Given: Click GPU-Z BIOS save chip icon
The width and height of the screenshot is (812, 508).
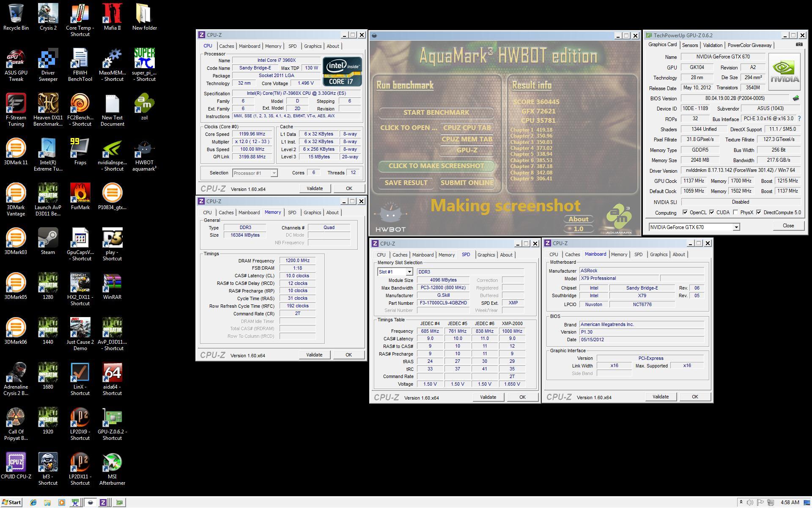Looking at the screenshot, I should click(x=796, y=98).
